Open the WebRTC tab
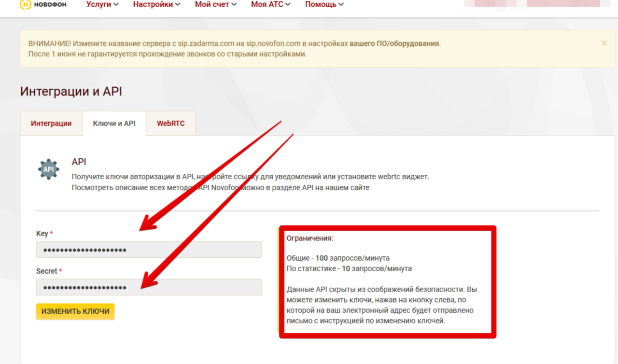Screen dimensions: 618x364 [170, 123]
